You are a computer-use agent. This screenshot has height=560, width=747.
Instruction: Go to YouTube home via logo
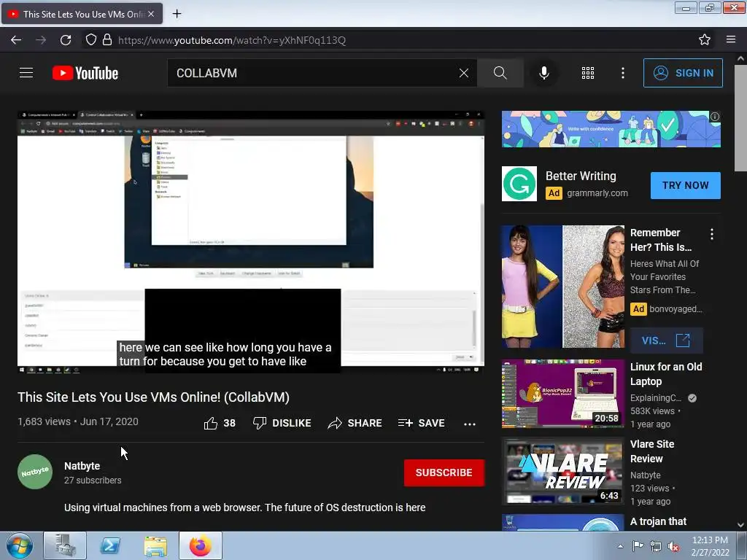(x=85, y=73)
